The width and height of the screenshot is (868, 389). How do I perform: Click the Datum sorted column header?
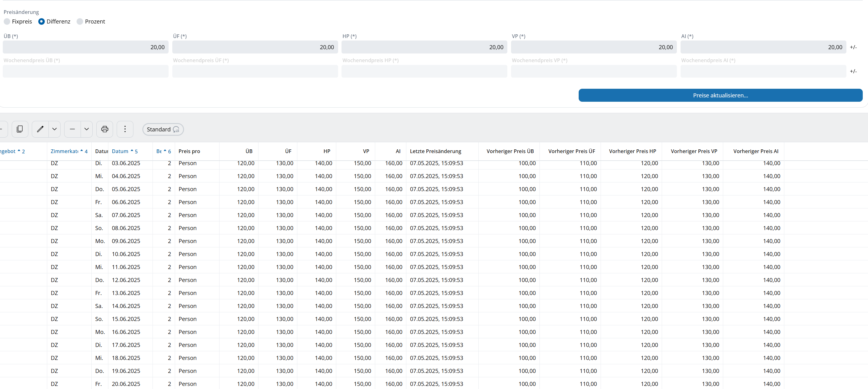click(120, 151)
